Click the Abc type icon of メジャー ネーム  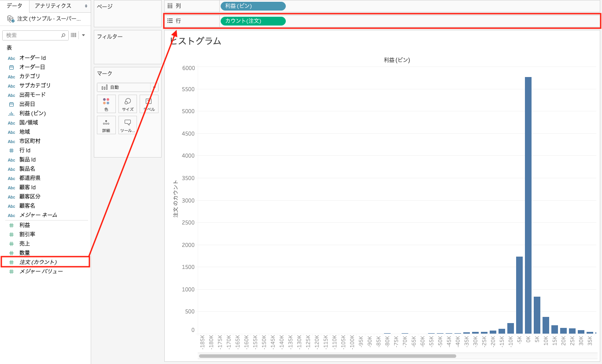tap(11, 215)
